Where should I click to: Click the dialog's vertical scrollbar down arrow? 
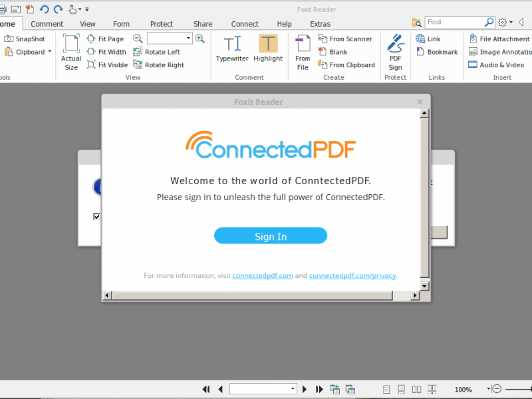coord(424,286)
